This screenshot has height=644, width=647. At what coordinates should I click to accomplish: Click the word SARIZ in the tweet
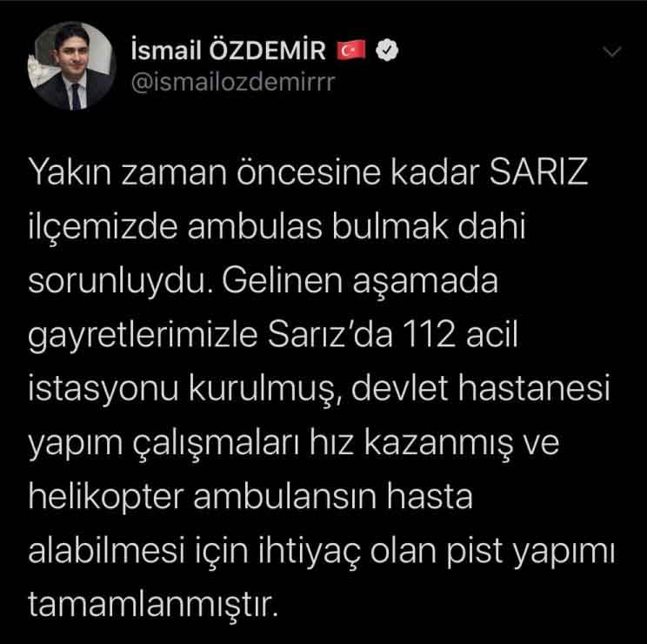(539, 172)
